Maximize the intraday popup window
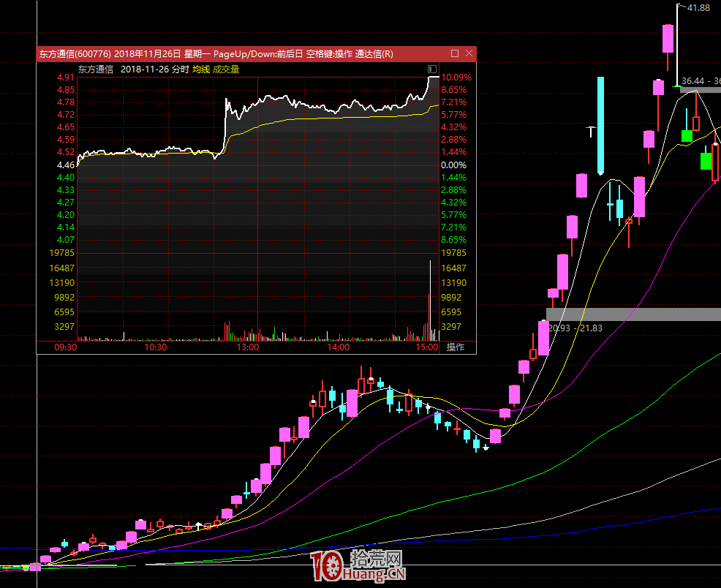The width and height of the screenshot is (721, 588). point(455,53)
